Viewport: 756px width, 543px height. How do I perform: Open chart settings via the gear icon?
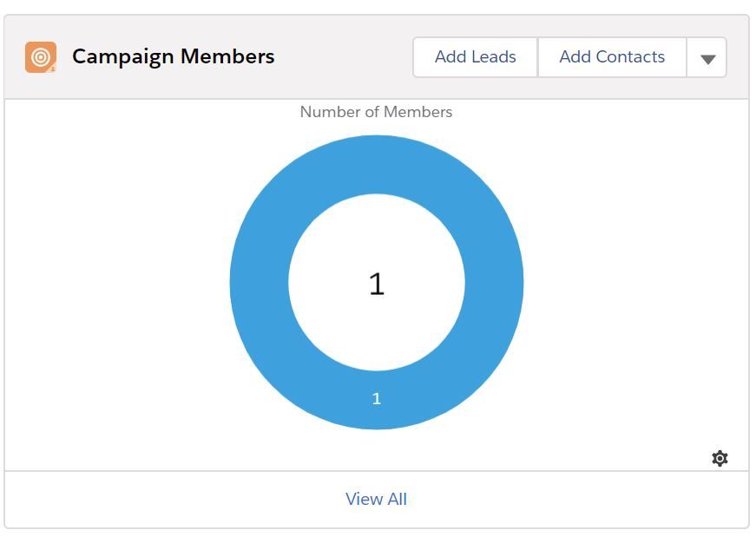coord(720,458)
